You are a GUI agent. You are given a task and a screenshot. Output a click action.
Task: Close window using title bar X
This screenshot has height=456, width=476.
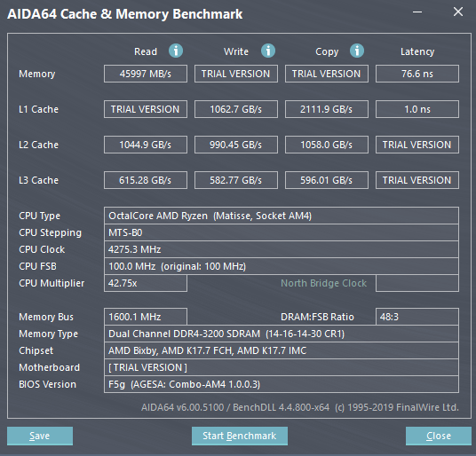click(x=458, y=12)
